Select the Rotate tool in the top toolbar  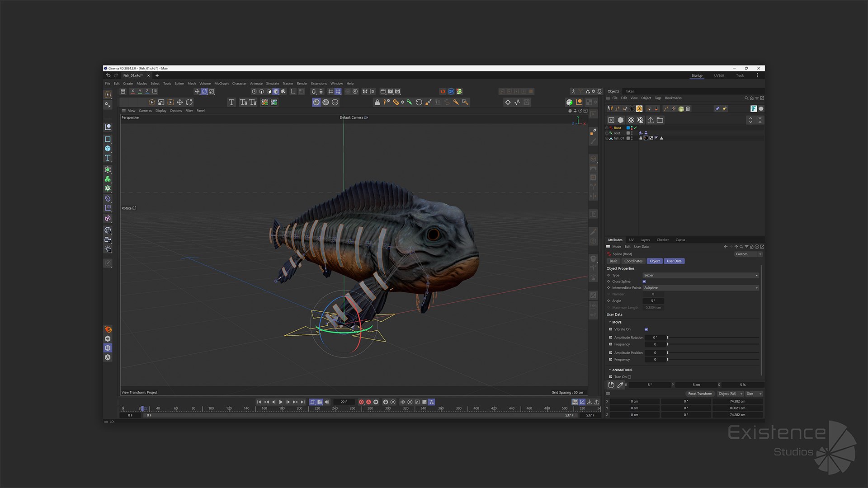point(204,91)
